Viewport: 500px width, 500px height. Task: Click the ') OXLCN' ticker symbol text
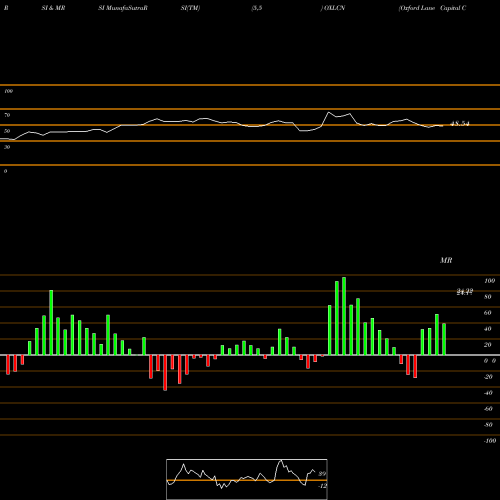pos(333,8)
